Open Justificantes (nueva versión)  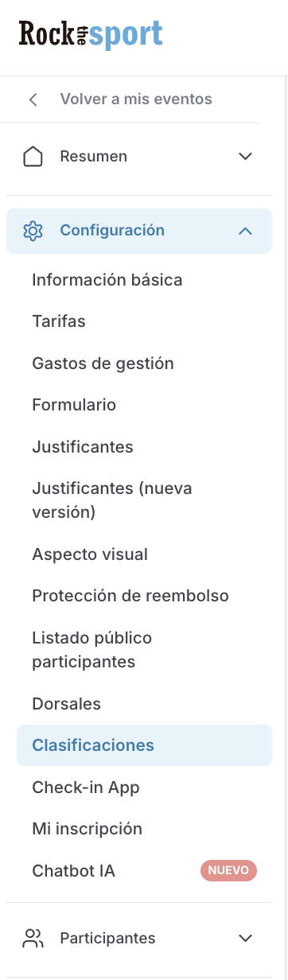112,500
